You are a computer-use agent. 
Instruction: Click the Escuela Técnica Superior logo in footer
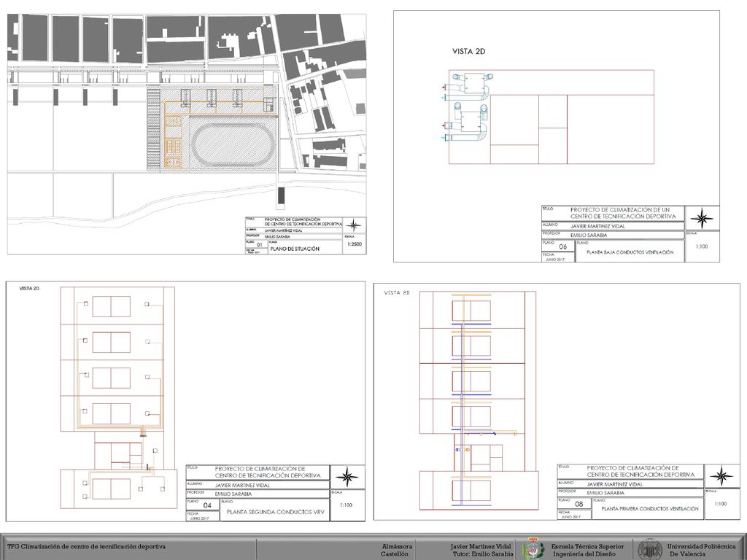click(533, 549)
